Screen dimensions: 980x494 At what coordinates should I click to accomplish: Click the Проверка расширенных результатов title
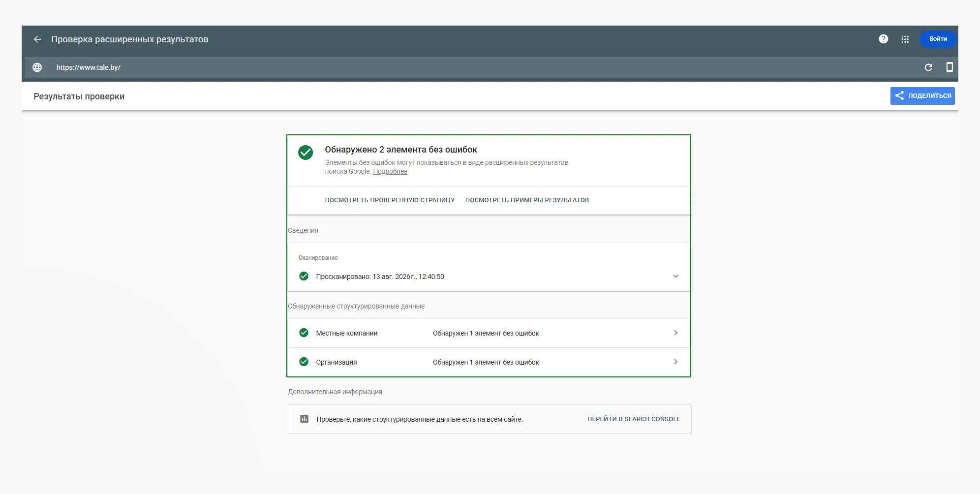pos(130,39)
